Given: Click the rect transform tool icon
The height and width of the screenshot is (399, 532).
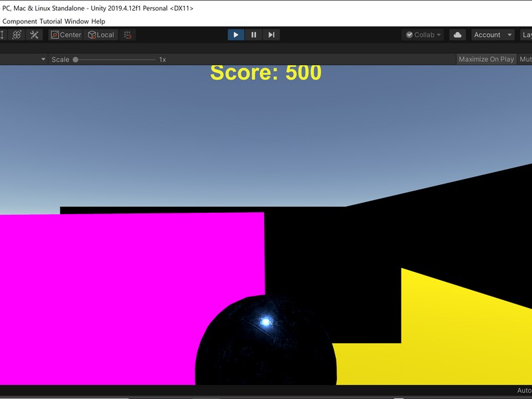Looking at the screenshot, I should 2,35.
